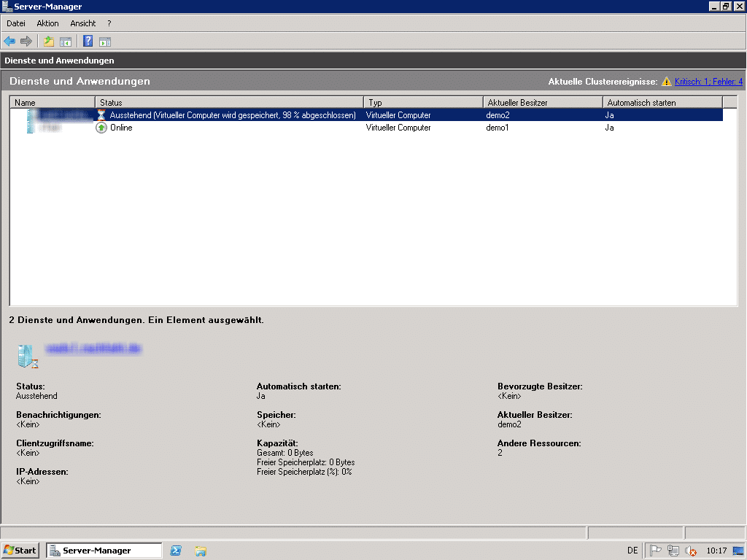
Task: Toggle the Action pane toolbar icon
Action: click(x=105, y=42)
